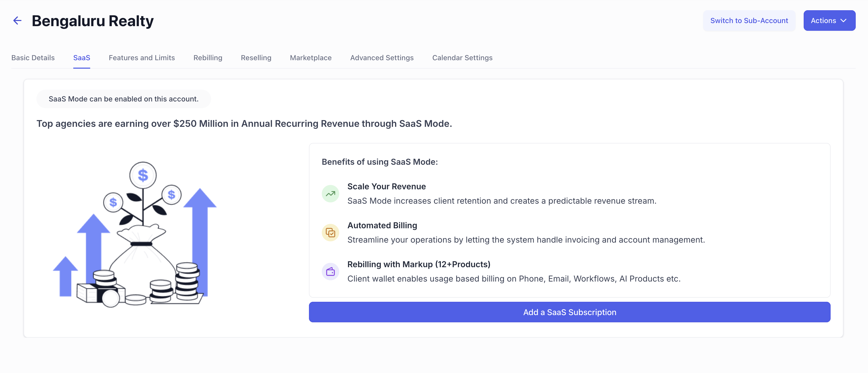Image resolution: width=868 pixels, height=373 pixels.
Task: Switch to Features and Limits tab
Action: [141, 58]
